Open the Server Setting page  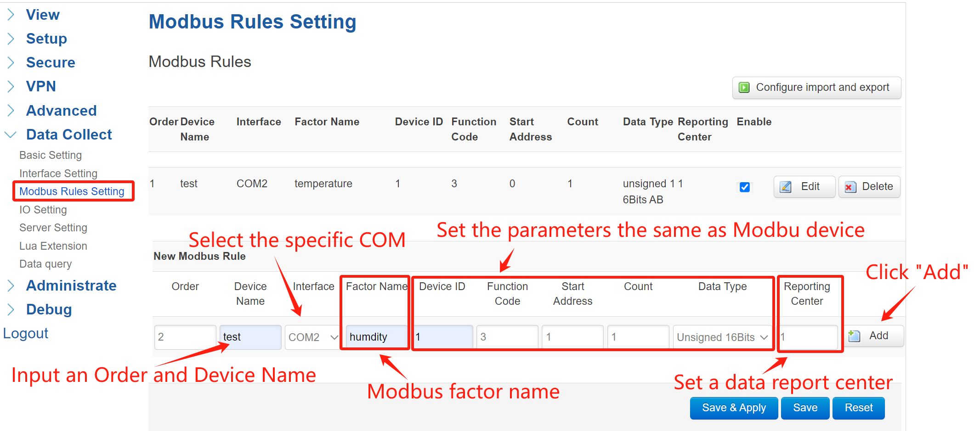53,228
